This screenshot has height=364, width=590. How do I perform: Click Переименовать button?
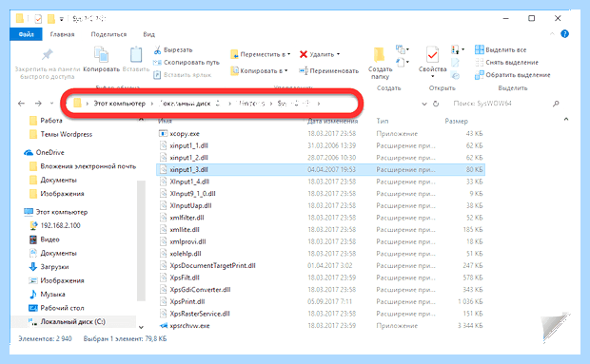329,70
